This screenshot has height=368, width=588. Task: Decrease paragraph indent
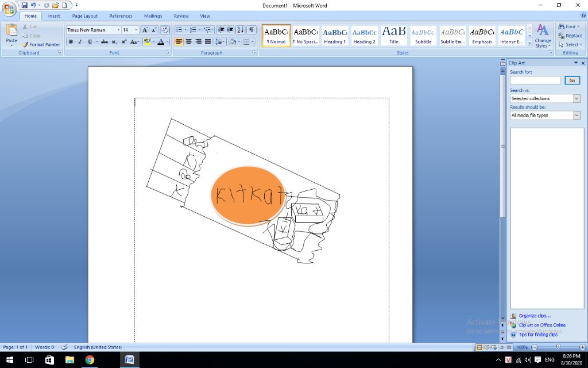221,30
